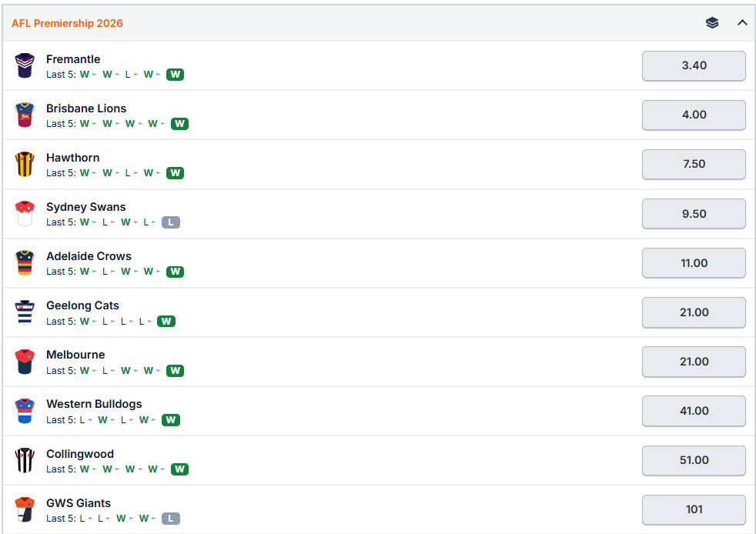
Task: Pick Sydney Swans at 9.50
Action: (694, 213)
